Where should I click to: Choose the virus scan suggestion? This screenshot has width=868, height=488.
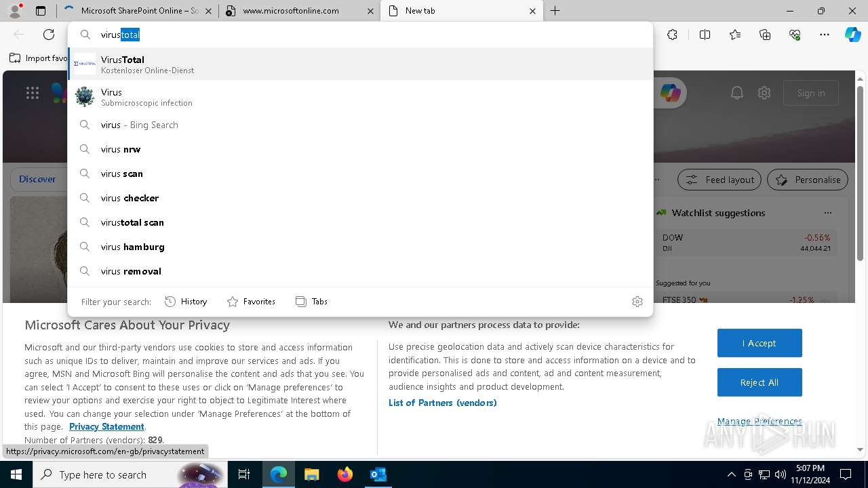[x=360, y=174]
